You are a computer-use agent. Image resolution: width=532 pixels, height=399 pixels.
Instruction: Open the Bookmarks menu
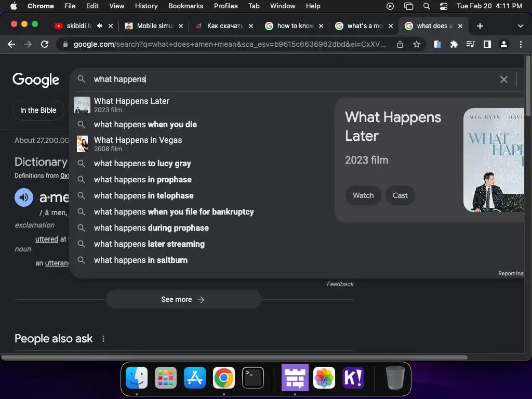point(185,6)
